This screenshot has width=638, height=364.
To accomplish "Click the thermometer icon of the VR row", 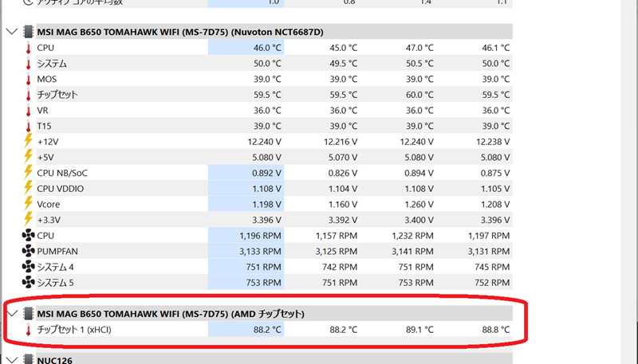I will pos(28,111).
